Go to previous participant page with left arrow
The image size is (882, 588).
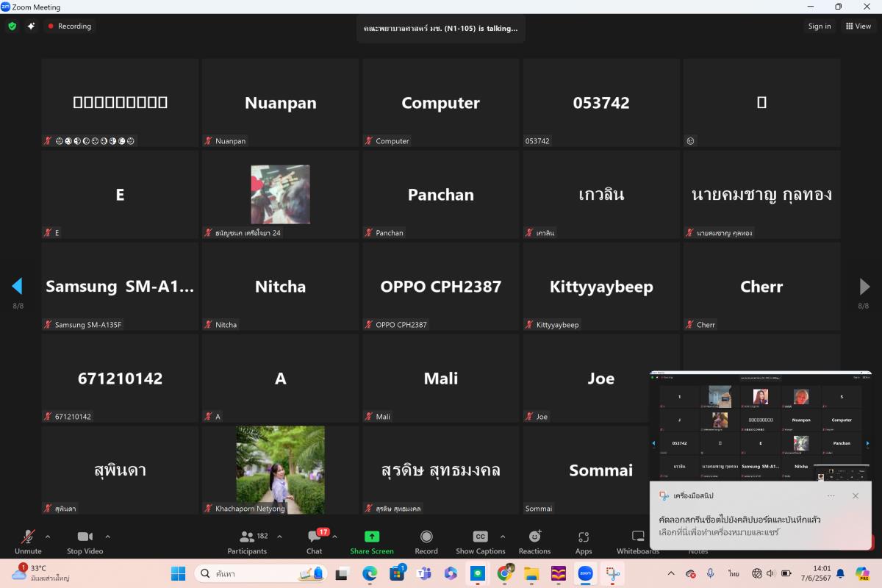(x=18, y=286)
